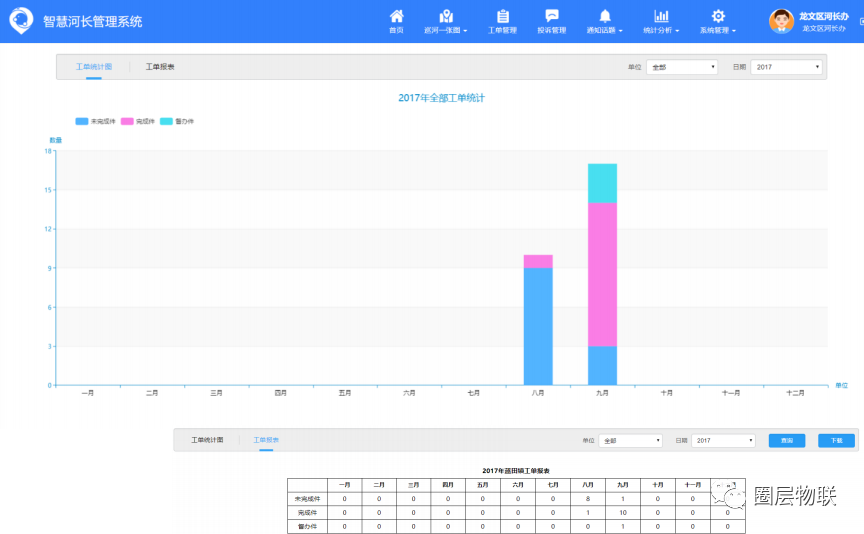This screenshot has height=534, width=864.
Task: Click 九月 column header in report table
Action: click(623, 485)
